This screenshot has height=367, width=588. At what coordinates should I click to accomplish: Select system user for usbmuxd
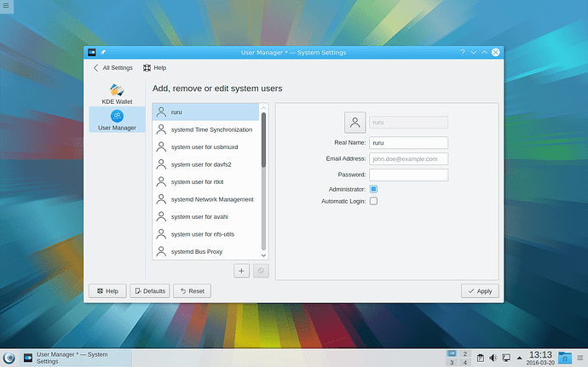tap(206, 147)
